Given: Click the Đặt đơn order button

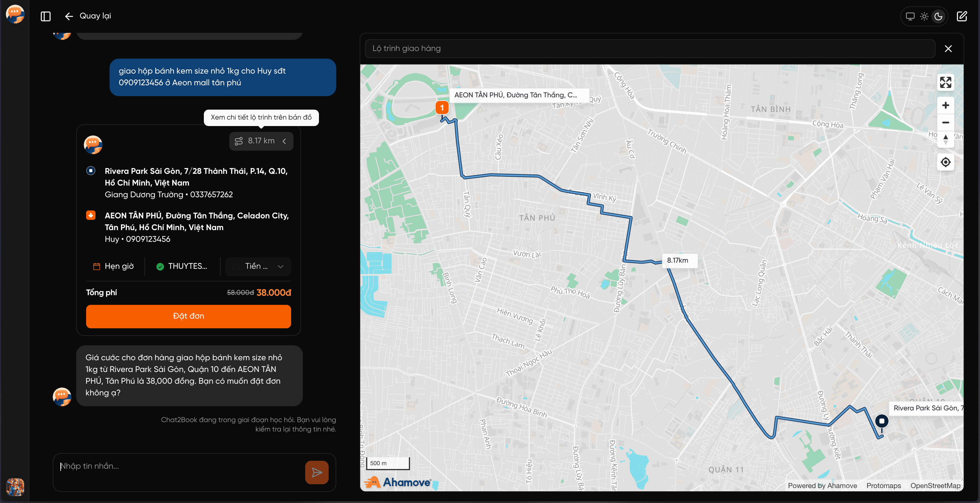Looking at the screenshot, I should point(188,316).
